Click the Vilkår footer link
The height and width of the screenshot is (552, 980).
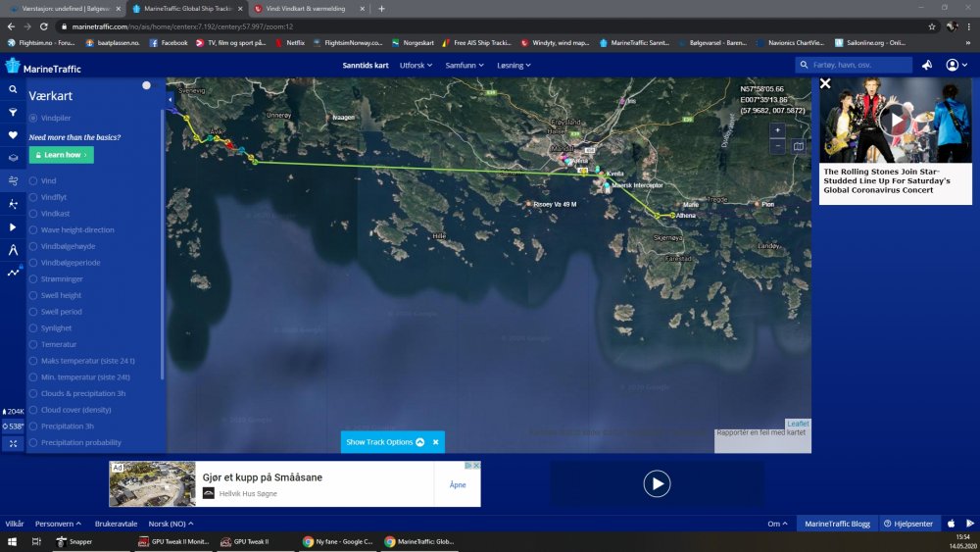15,524
